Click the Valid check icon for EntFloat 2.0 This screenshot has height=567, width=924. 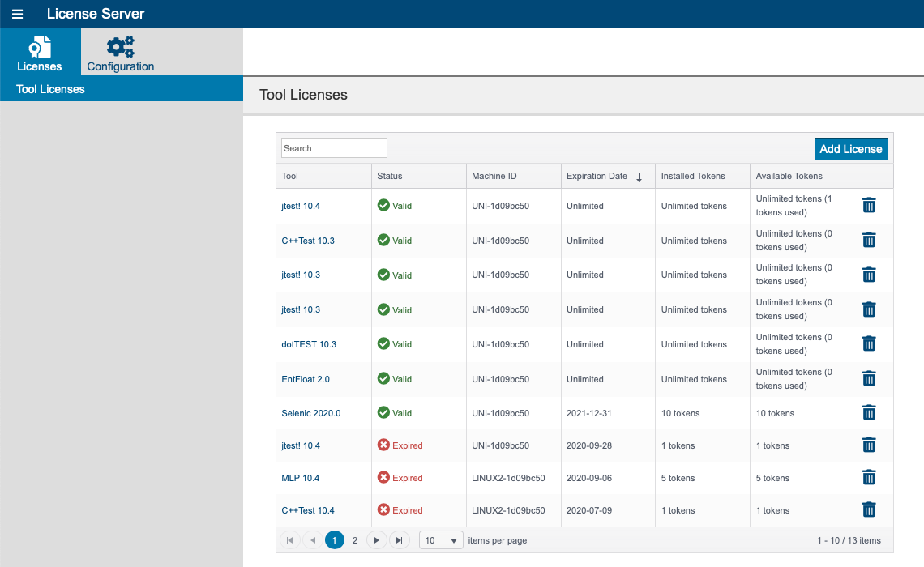[x=383, y=378]
